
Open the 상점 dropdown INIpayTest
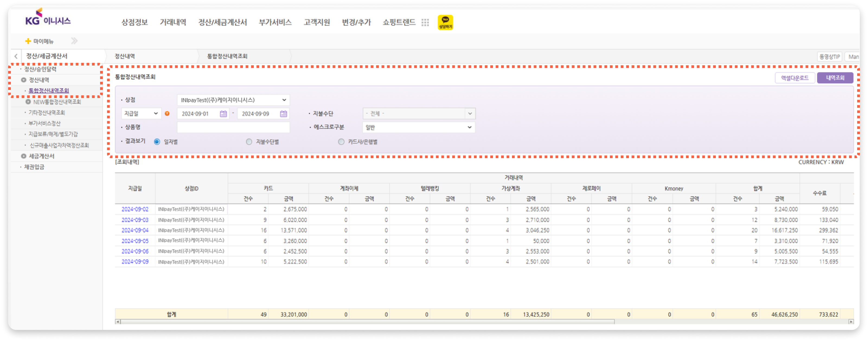click(x=233, y=100)
